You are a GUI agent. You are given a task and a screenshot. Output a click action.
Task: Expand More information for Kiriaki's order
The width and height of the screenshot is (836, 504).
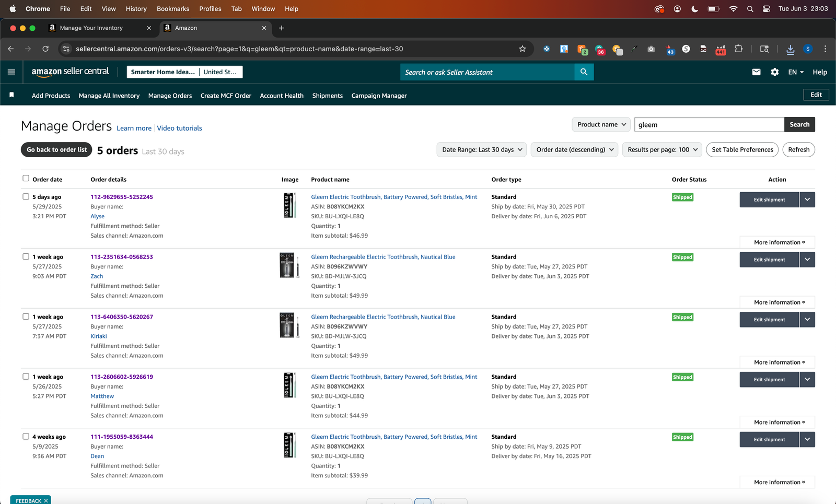pos(777,362)
